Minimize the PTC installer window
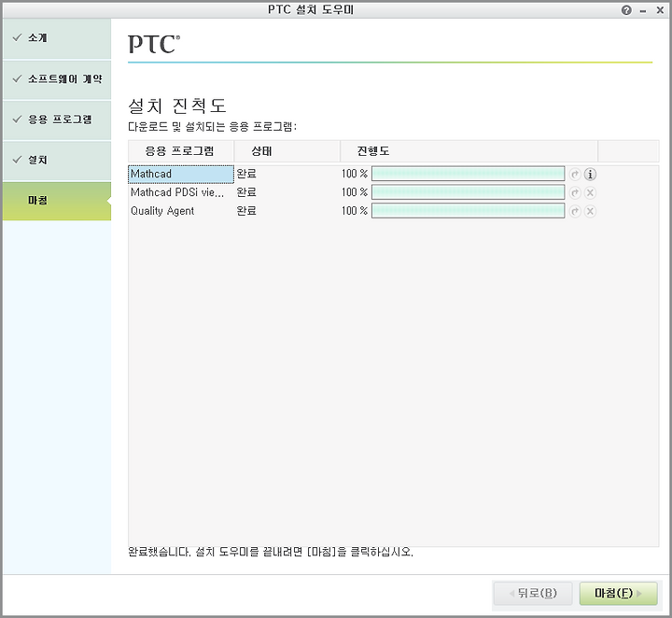Screen dimensions: 672x618 click(x=643, y=11)
